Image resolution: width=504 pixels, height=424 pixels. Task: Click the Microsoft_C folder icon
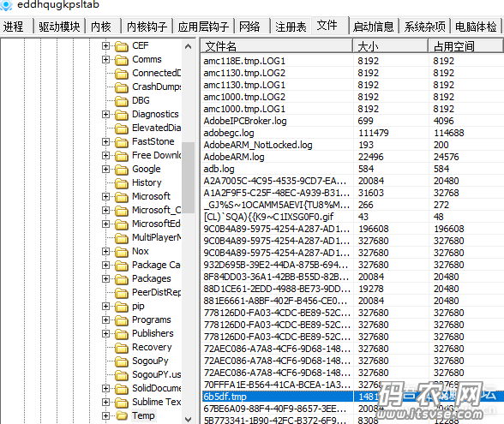pos(122,211)
